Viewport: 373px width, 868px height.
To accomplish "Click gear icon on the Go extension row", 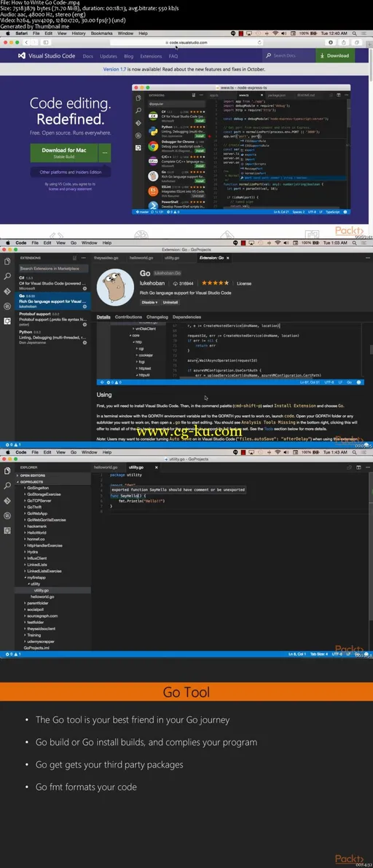I will 85,306.
